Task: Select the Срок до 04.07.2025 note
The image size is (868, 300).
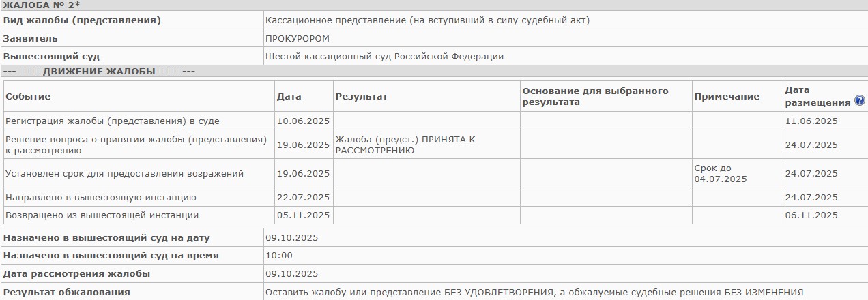Action: (720, 174)
